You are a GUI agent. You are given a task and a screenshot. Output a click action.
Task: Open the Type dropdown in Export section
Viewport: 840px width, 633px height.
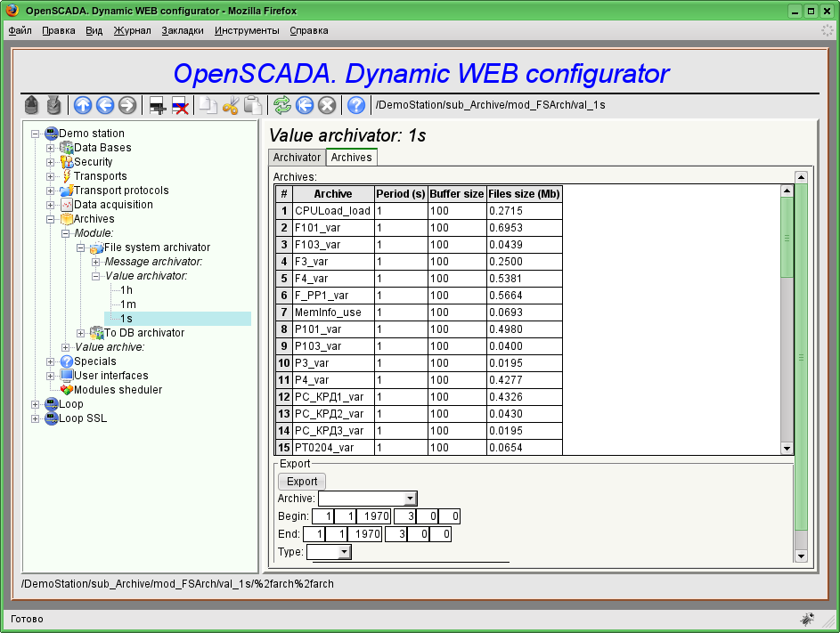point(344,552)
